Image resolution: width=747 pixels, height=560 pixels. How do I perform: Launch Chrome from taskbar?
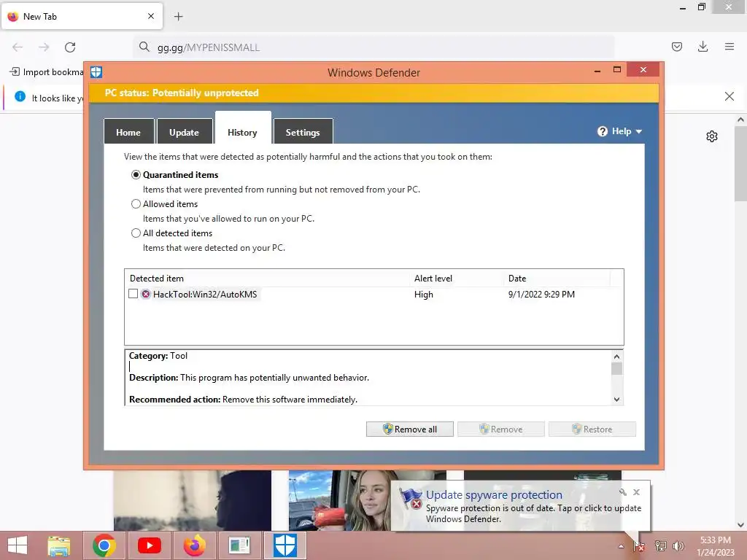104,545
